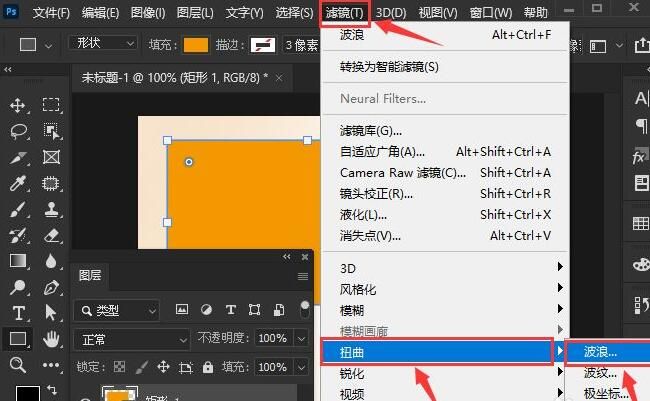Expand the layer 填充 percentage arrow

[301, 367]
